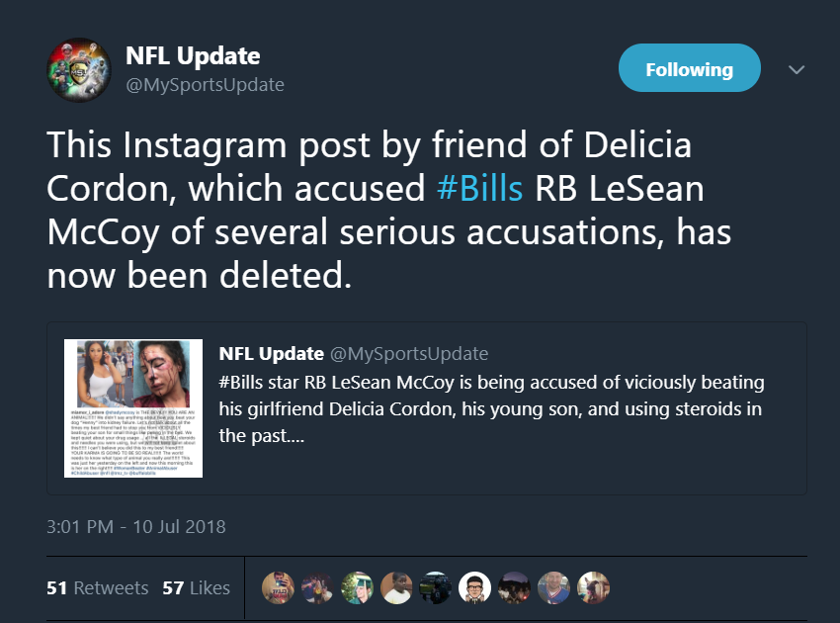Click the seventh liker avatar

[x=514, y=587]
